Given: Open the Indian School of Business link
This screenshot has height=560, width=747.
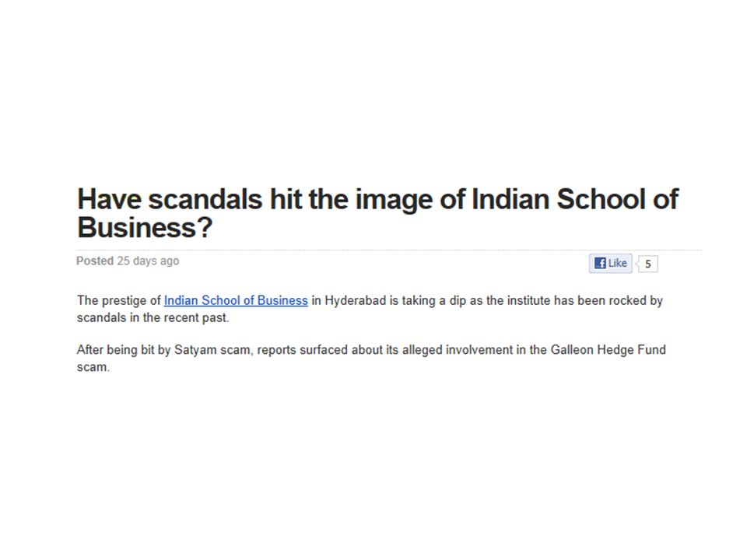Looking at the screenshot, I should click(x=236, y=300).
